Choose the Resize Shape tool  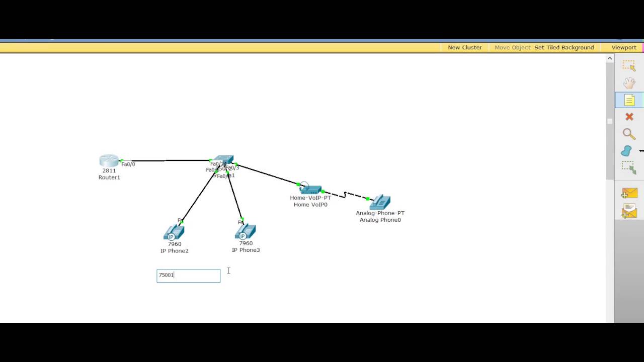[629, 168]
